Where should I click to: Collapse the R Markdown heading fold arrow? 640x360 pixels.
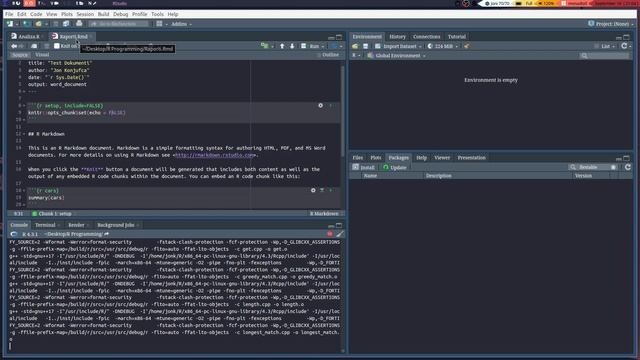(x=24, y=134)
